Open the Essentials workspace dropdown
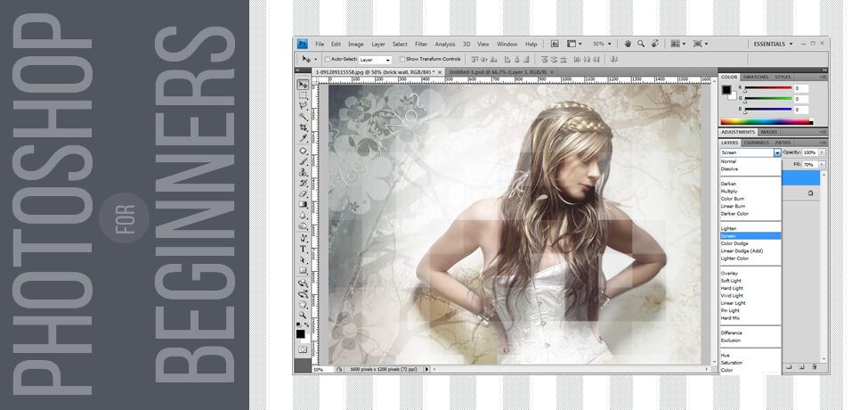The width and height of the screenshot is (868, 410). (773, 44)
